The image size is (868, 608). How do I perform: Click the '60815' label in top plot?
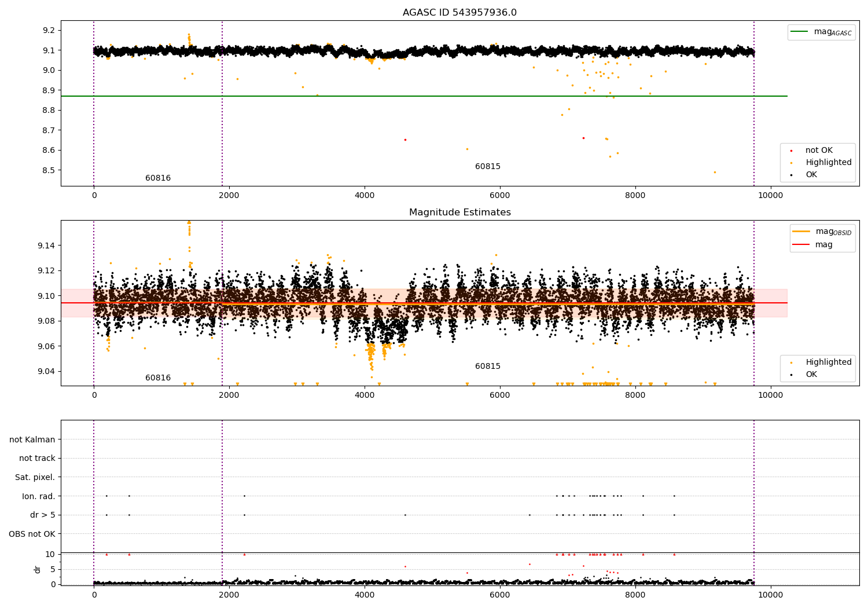click(x=488, y=167)
